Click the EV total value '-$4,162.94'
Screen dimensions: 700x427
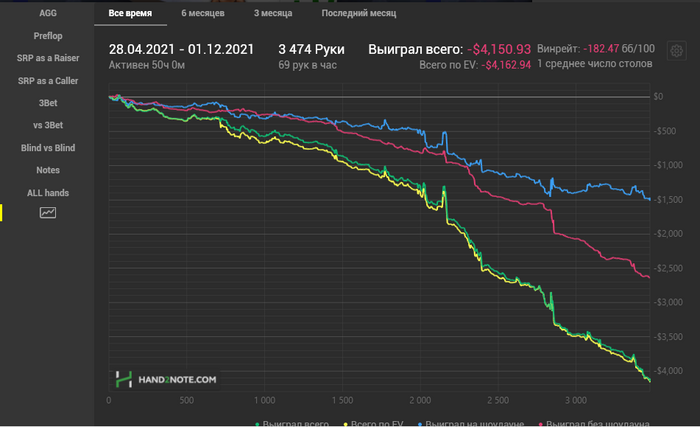[506, 65]
